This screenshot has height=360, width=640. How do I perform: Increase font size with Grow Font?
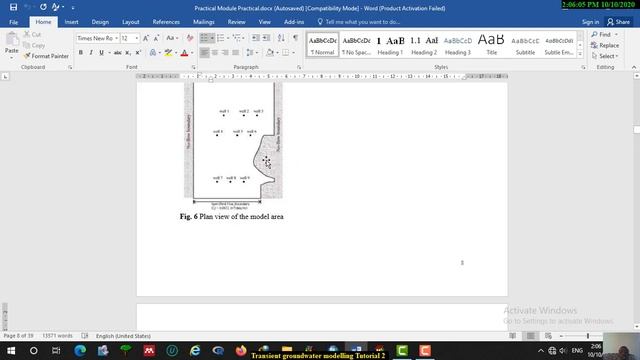pyautogui.click(x=146, y=38)
